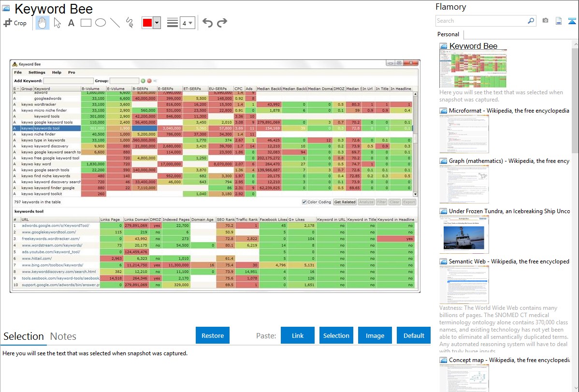Select the rectangle shape tool
The width and height of the screenshot is (579, 392).
click(x=86, y=23)
